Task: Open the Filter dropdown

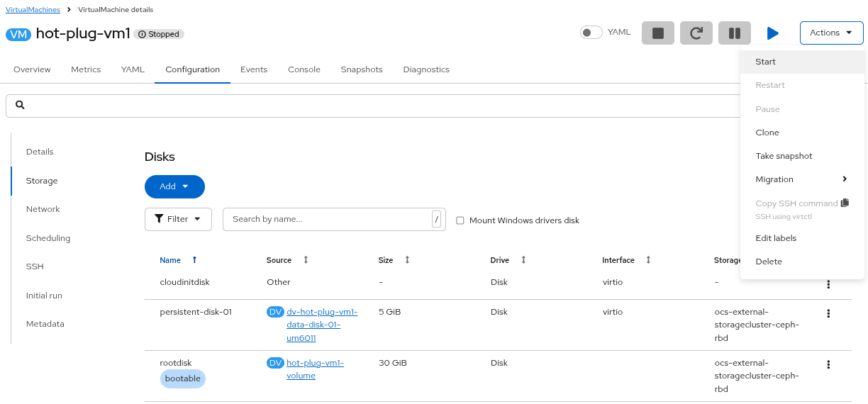Action: [x=178, y=219]
